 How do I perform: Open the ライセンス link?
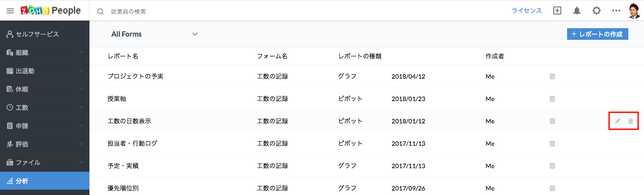(527, 11)
